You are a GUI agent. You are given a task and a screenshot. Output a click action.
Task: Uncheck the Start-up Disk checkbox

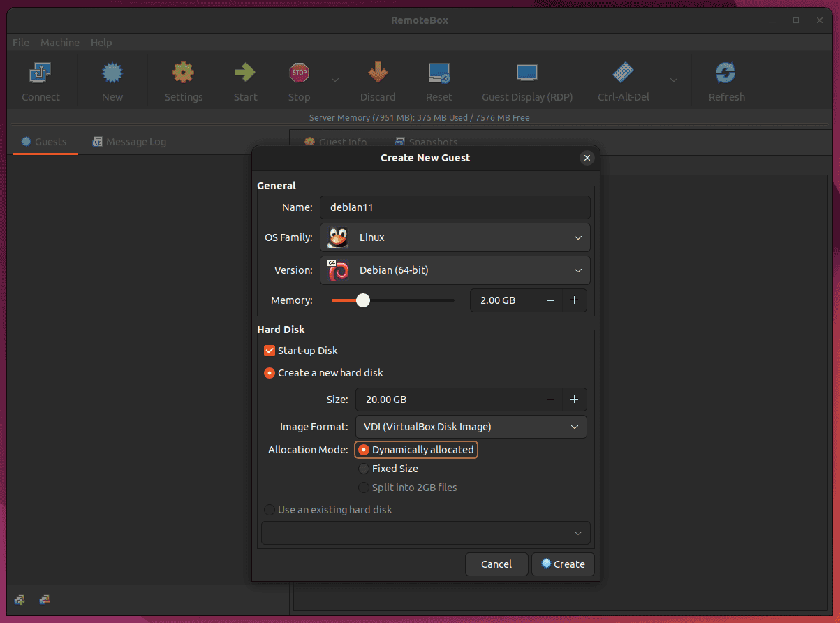(x=269, y=351)
